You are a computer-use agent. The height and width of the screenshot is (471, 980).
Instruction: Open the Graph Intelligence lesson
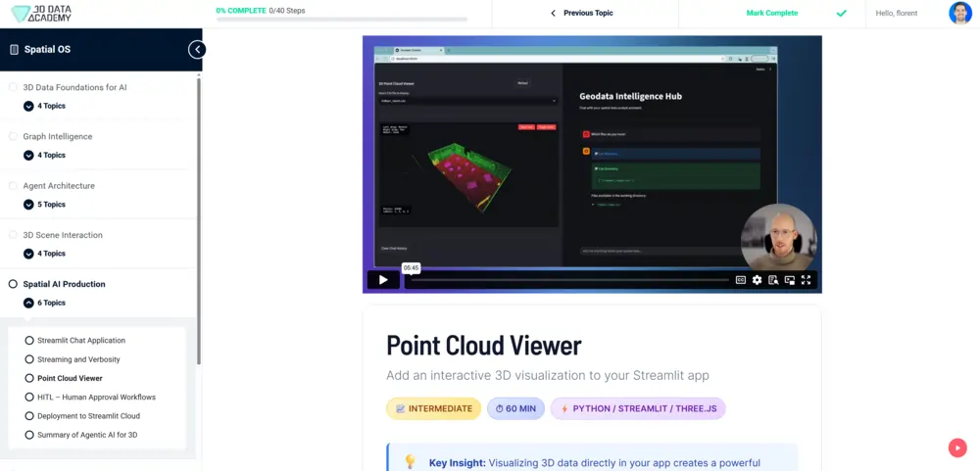click(58, 136)
